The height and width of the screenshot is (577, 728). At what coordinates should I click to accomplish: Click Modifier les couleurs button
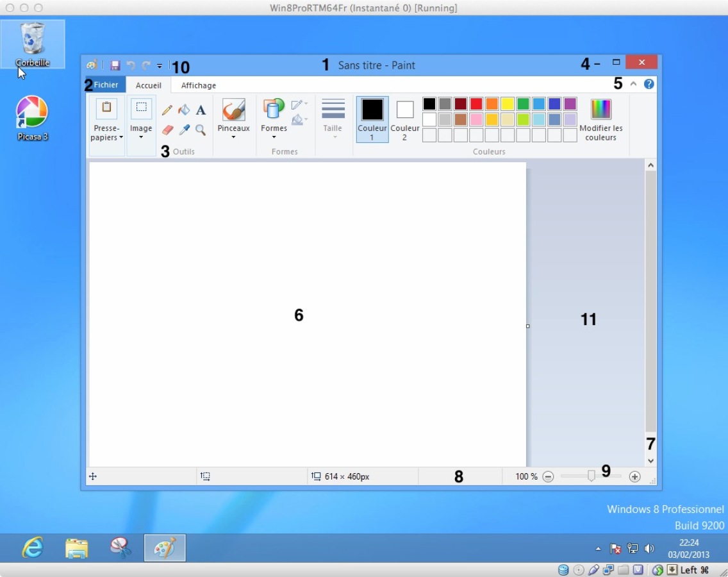point(601,119)
